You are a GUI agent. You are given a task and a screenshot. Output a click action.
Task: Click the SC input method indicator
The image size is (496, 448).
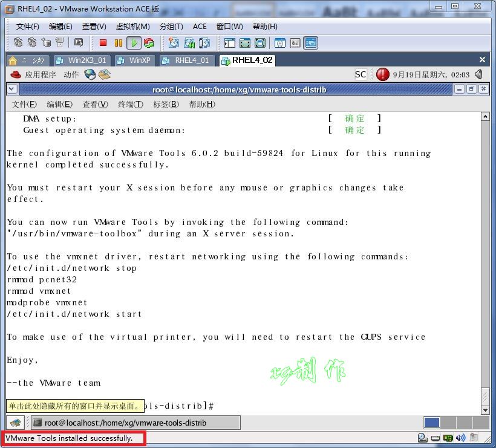361,74
